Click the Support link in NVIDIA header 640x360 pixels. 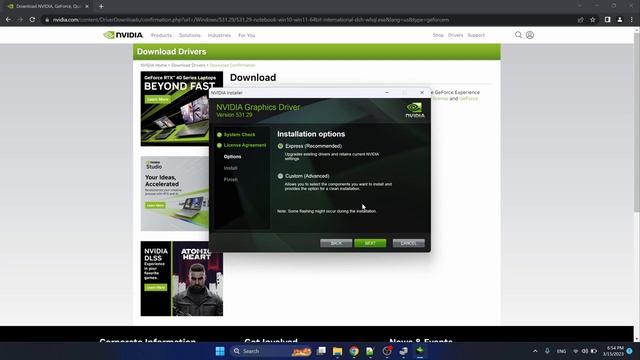point(476,36)
